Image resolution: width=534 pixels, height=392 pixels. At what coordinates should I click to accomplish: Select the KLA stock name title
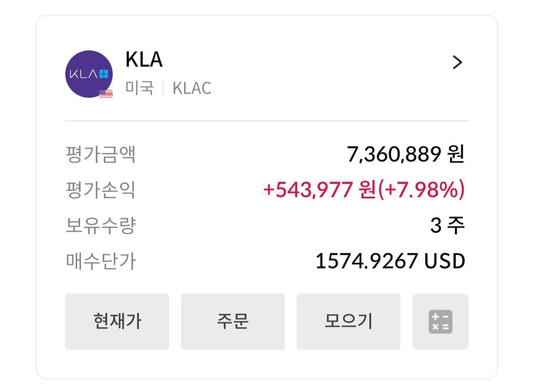point(144,60)
